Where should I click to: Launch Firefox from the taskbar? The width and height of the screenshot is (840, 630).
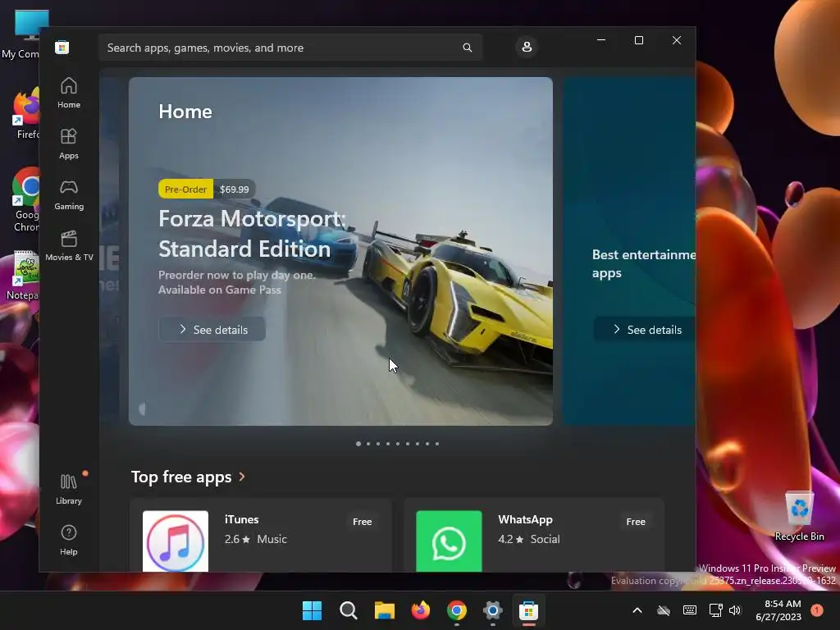421,610
